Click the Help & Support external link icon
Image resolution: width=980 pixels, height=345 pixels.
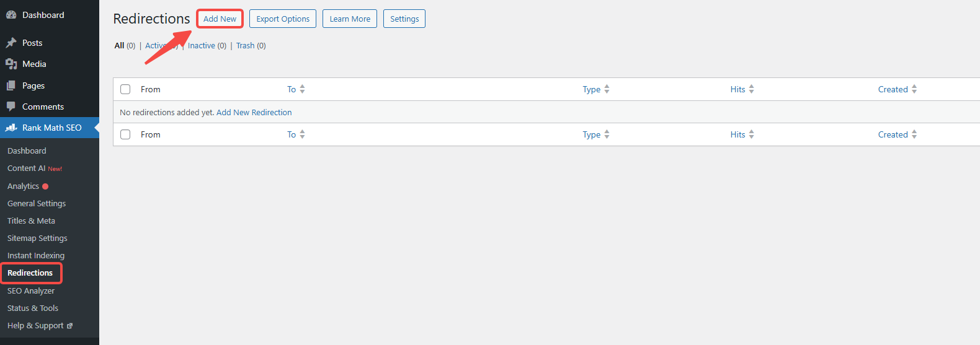pyautogui.click(x=69, y=326)
